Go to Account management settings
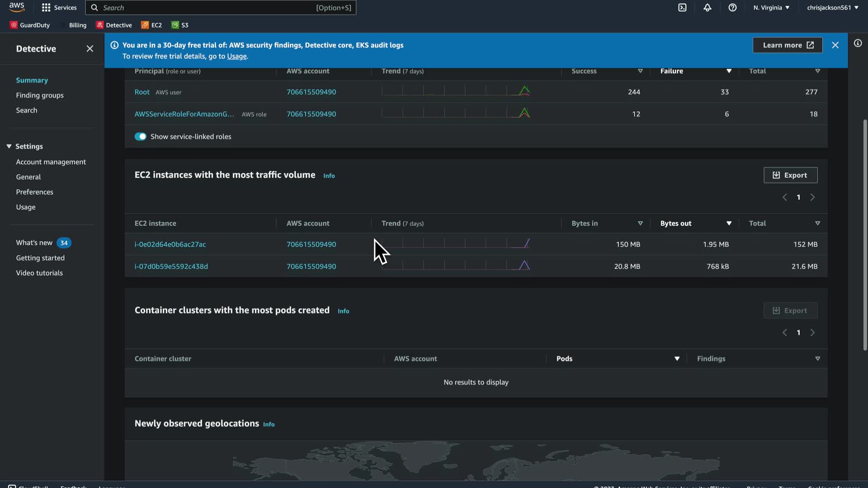868x488 pixels. point(51,162)
